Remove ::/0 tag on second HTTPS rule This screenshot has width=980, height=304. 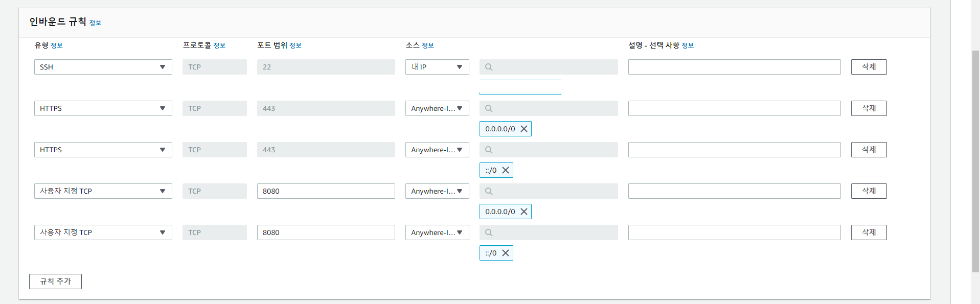pos(506,170)
